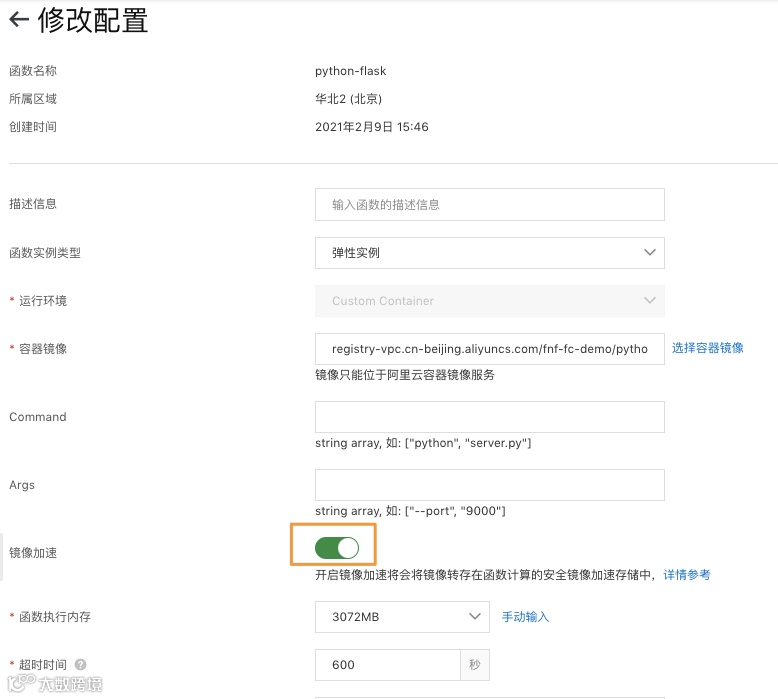Click the Command example hint with server.py
The height and width of the screenshot is (699, 778).
[423, 443]
